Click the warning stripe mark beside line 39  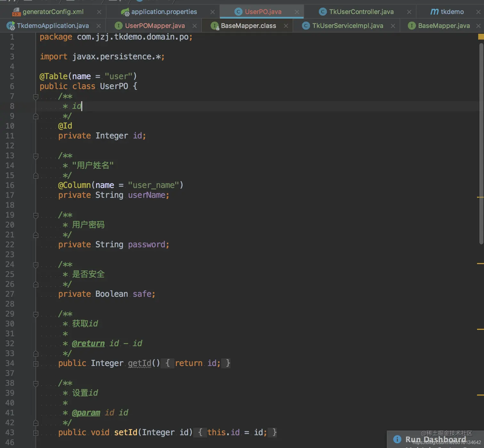pyautogui.click(x=480, y=395)
